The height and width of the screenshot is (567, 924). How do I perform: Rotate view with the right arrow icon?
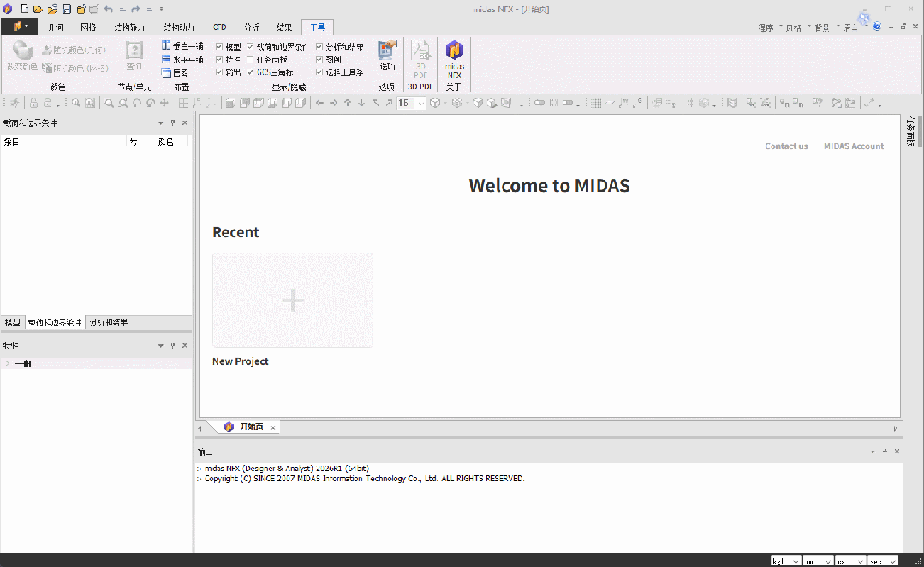333,103
